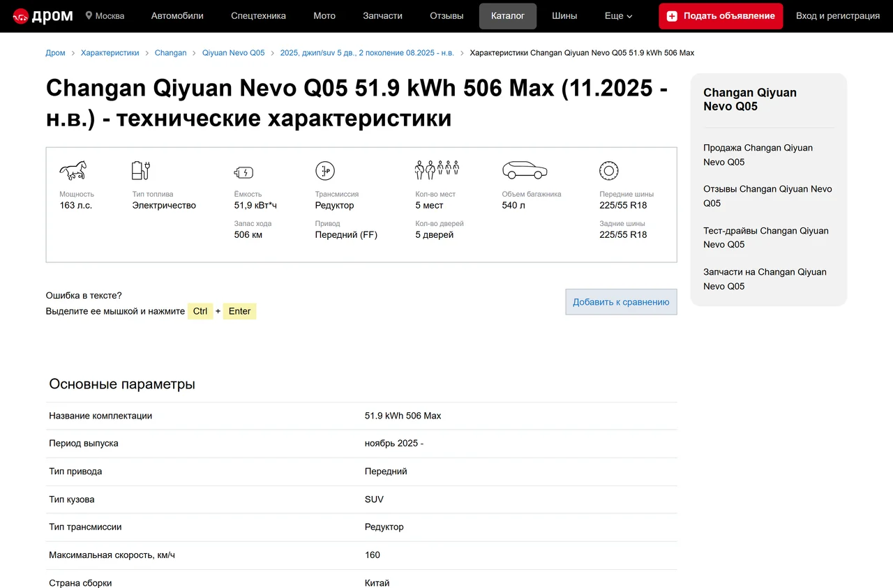Click the Название комплектации row label
This screenshot has width=893, height=588.
click(100, 416)
